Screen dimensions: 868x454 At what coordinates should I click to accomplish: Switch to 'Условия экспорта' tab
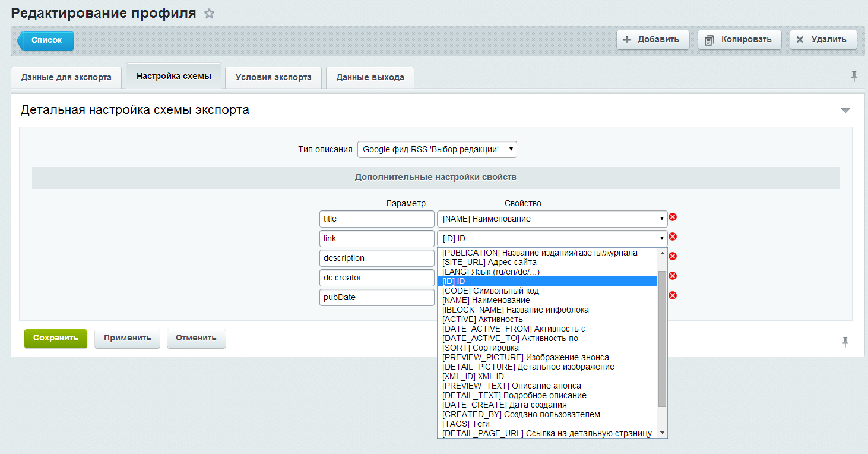coord(273,77)
